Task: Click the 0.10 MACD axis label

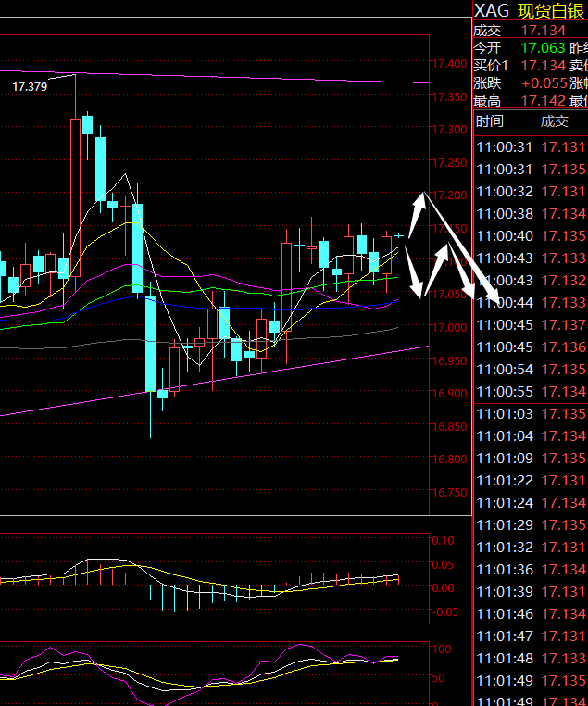Action: [x=444, y=541]
